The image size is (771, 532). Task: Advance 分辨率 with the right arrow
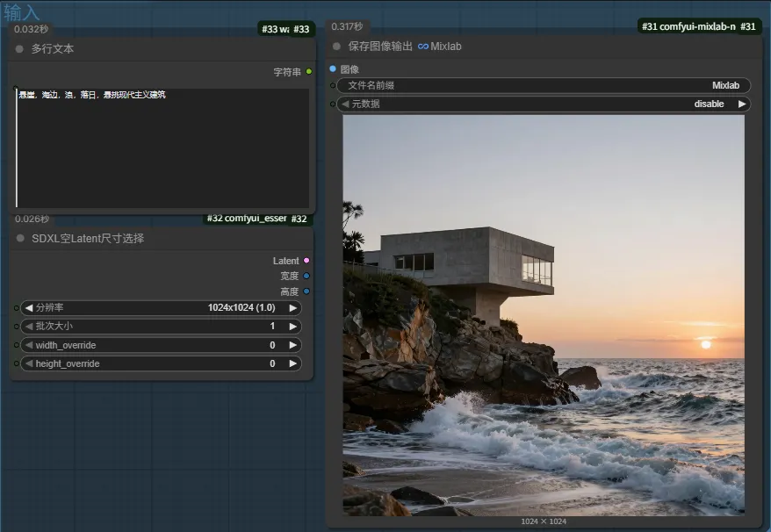point(293,308)
